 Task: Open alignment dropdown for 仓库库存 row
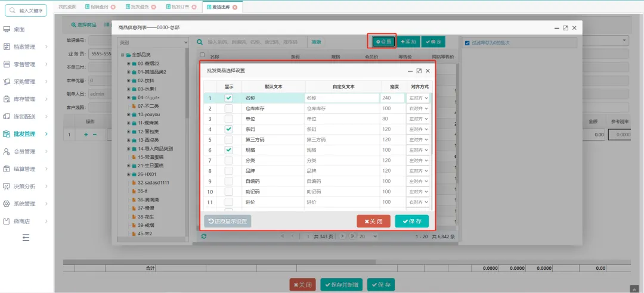(x=417, y=108)
